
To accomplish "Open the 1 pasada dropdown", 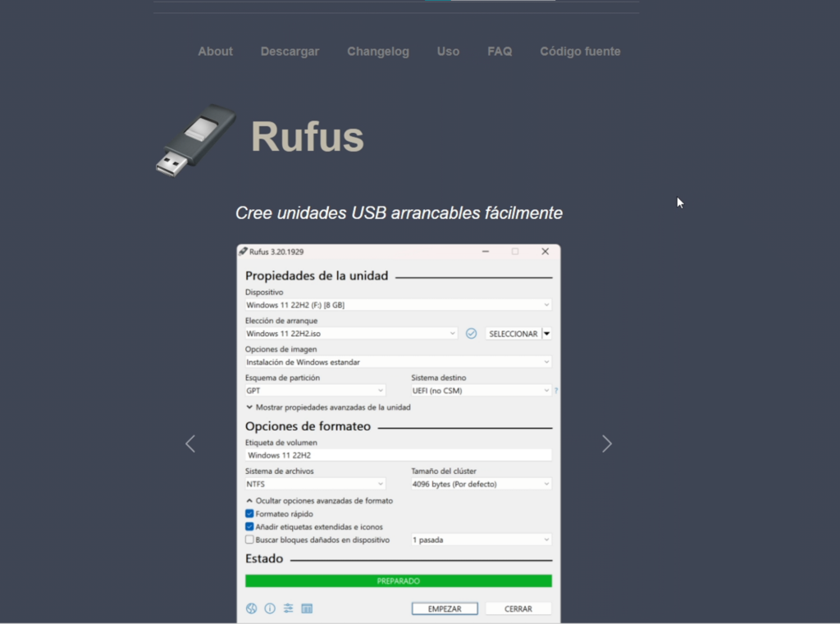I will (481, 540).
